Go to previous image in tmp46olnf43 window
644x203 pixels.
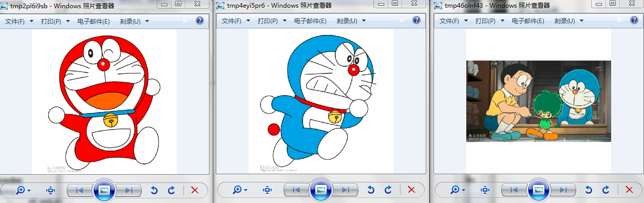click(514, 190)
